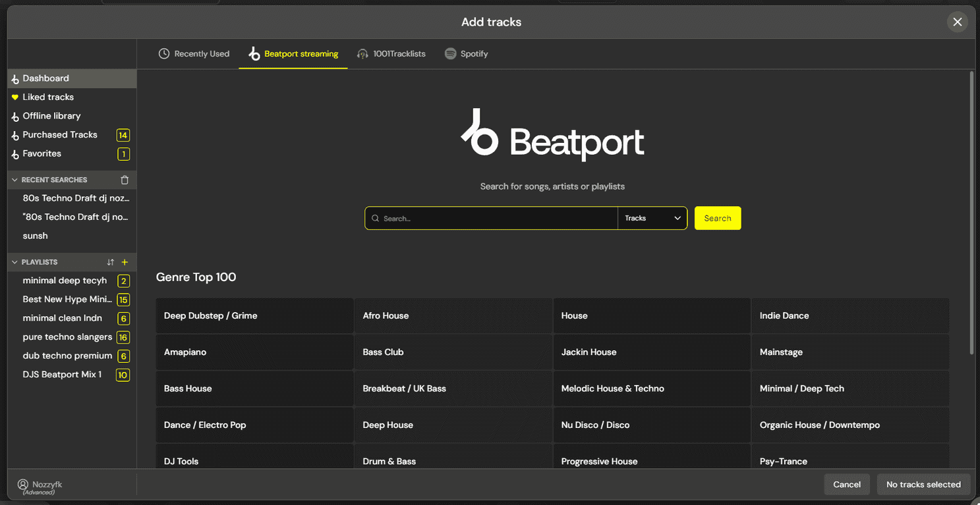Image resolution: width=980 pixels, height=505 pixels.
Task: Click the heart icon beside Liked tracks
Action: 15,97
